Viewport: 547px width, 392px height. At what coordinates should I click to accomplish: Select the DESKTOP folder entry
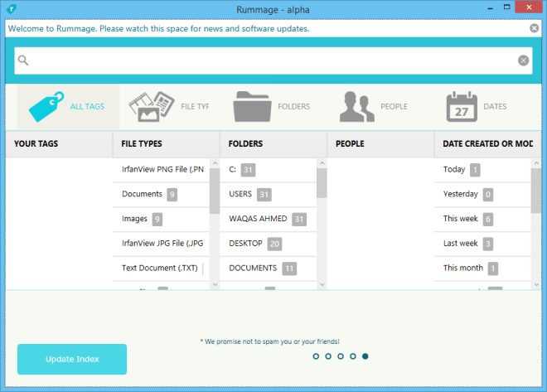click(269, 244)
